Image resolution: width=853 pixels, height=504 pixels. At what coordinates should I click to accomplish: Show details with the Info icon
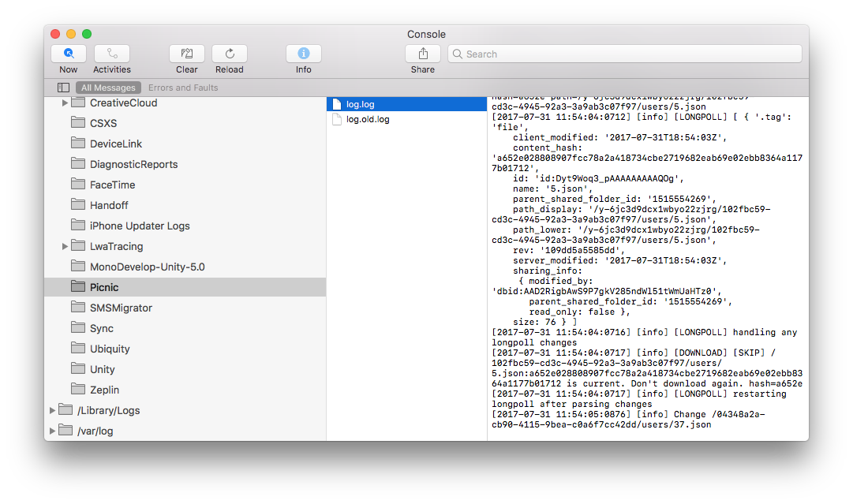304,54
